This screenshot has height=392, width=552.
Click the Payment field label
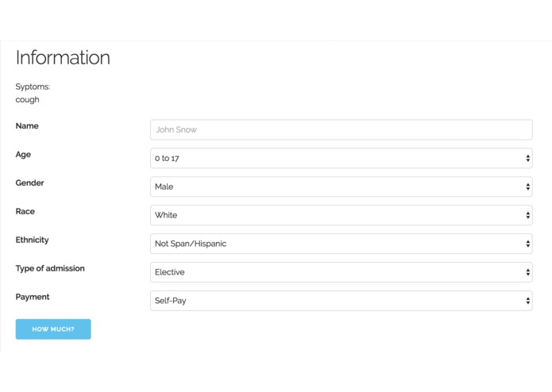pos(33,297)
